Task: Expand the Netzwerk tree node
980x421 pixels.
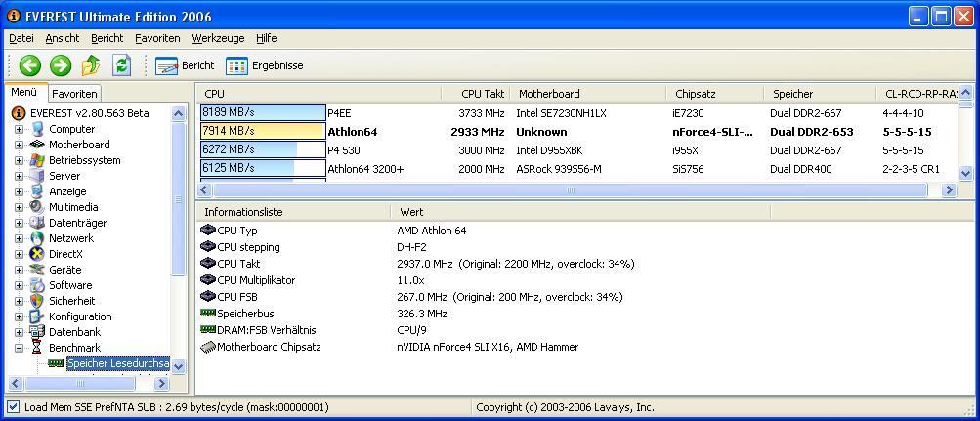Action: [x=19, y=238]
